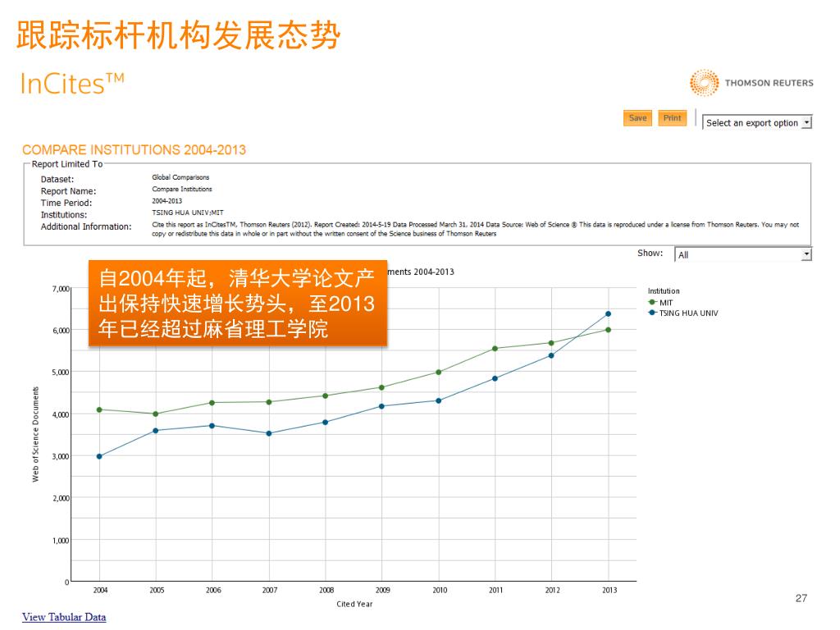Screen dimensions: 840x630
Task: Click the 'Additional Information:' label
Action: pyautogui.click(x=86, y=226)
